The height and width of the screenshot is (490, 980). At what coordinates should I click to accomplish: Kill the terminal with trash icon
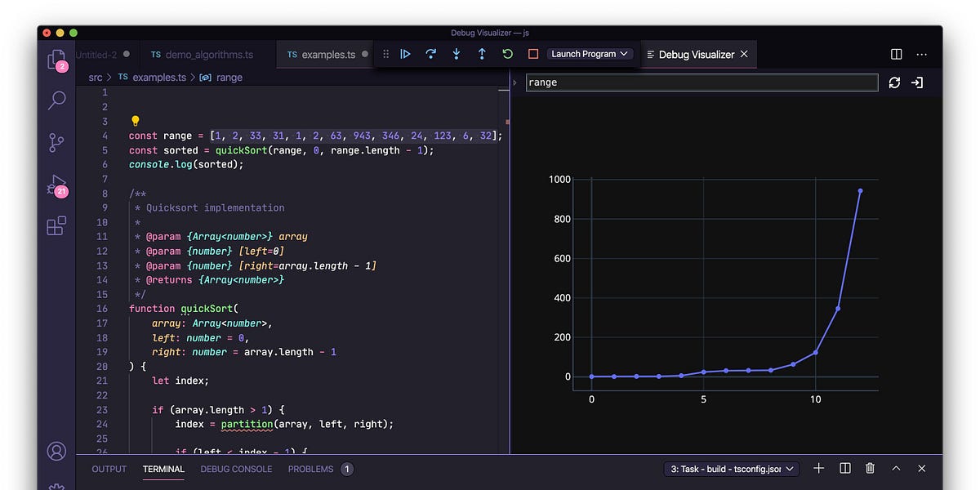(x=871, y=468)
